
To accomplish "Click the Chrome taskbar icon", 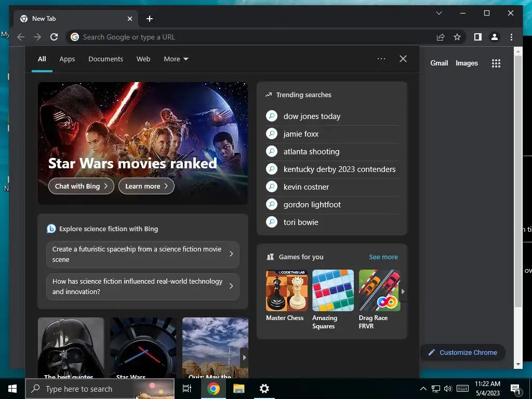I will tap(214, 389).
